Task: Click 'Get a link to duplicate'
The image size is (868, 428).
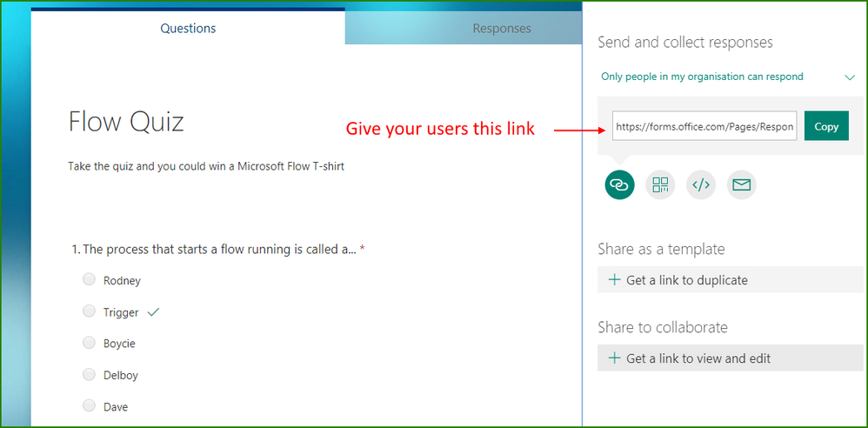Action: pyautogui.click(x=731, y=279)
